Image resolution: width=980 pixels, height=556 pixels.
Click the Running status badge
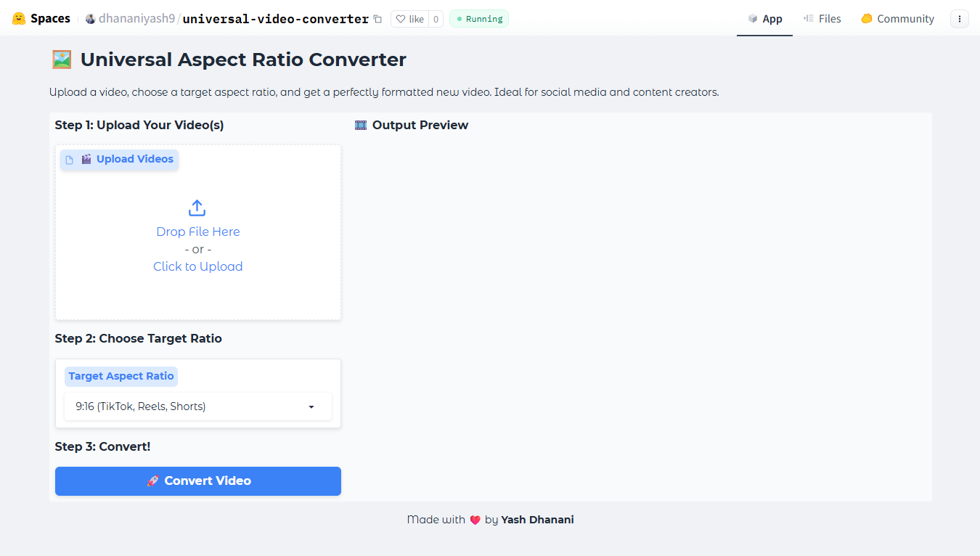click(x=478, y=19)
